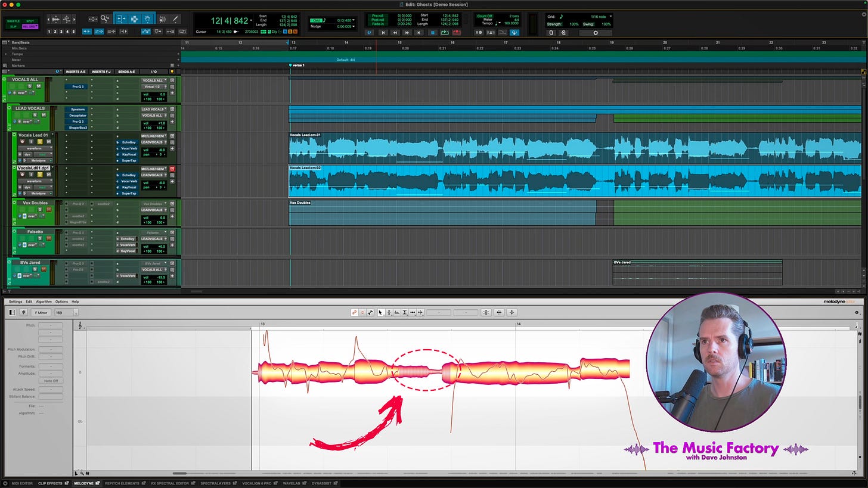This screenshot has height=488, width=868.
Task: Click Melodyne pitch correction macro icon
Action: coord(486,312)
